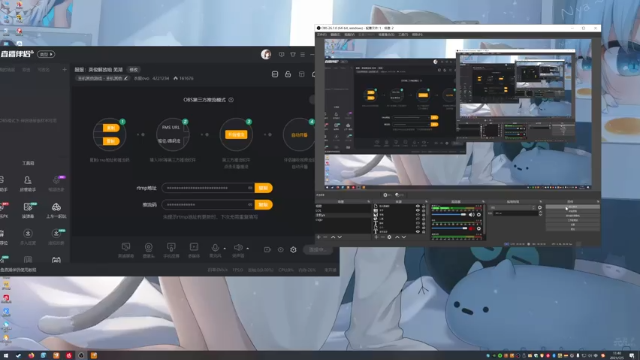This screenshot has width=640, height=360.
Task: Select the LOL scene in OBS scenes list
Action: tap(343, 210)
